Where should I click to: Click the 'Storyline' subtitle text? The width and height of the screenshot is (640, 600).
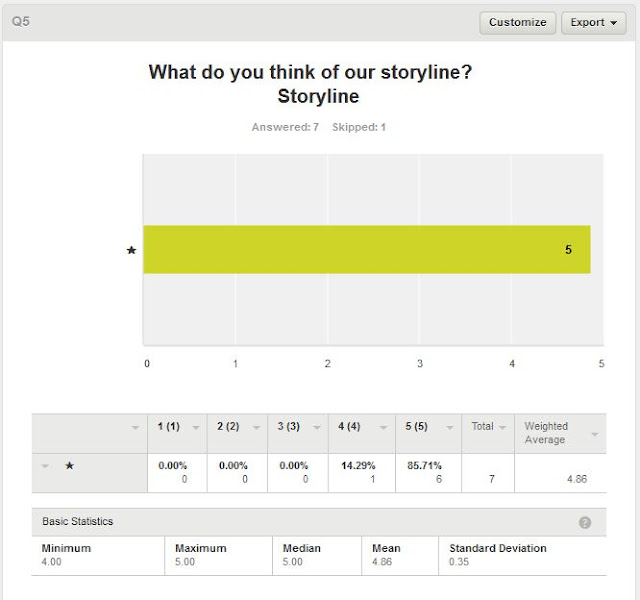pos(318,96)
